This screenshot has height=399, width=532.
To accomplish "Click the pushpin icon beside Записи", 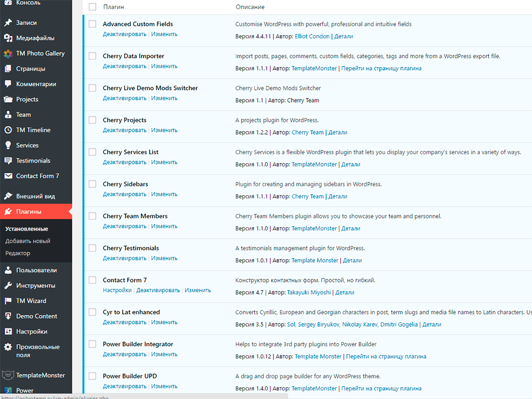I will (8, 23).
